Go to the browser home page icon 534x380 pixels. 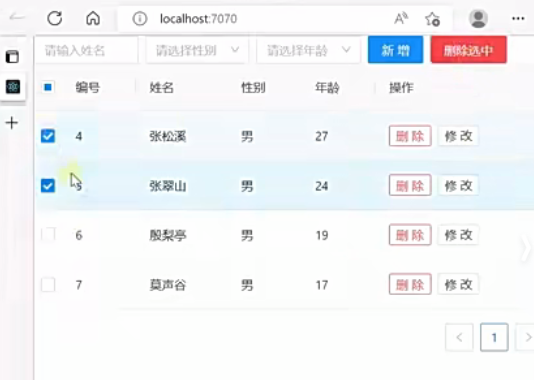point(93,18)
